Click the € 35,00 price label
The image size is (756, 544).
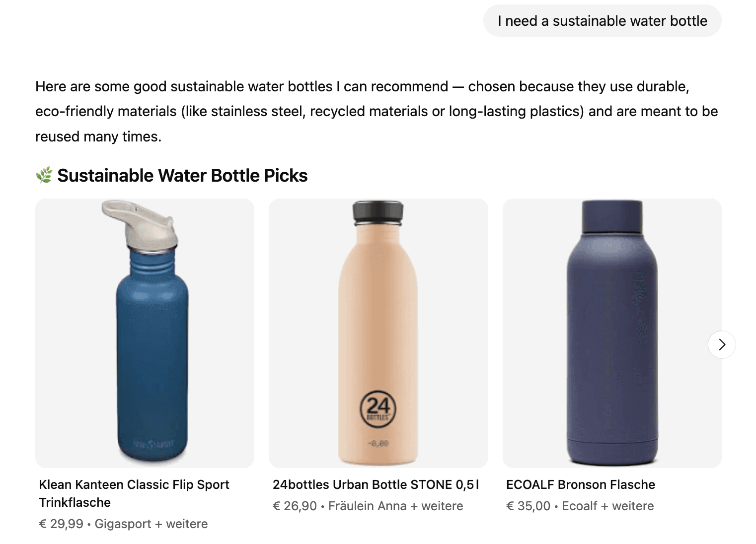528,506
